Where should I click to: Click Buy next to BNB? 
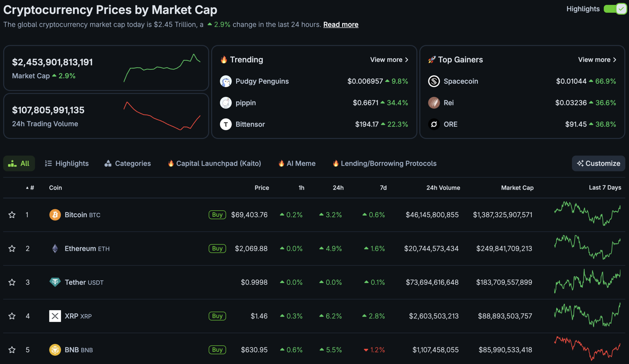coord(217,350)
